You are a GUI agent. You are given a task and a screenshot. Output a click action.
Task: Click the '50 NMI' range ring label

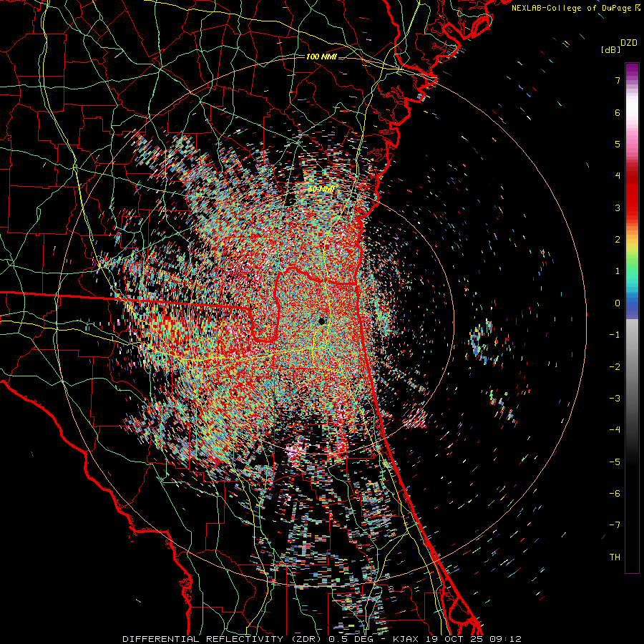click(321, 190)
